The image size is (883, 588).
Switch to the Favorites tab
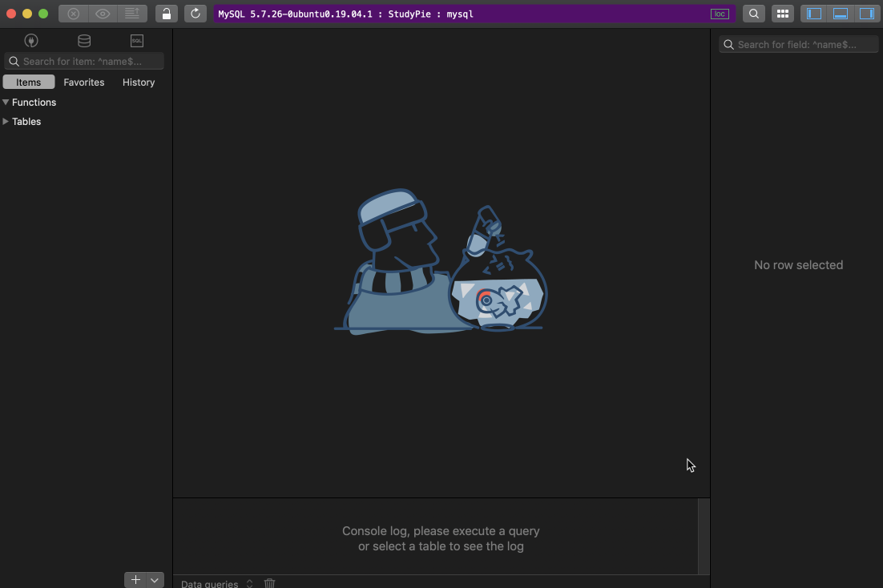tap(83, 82)
